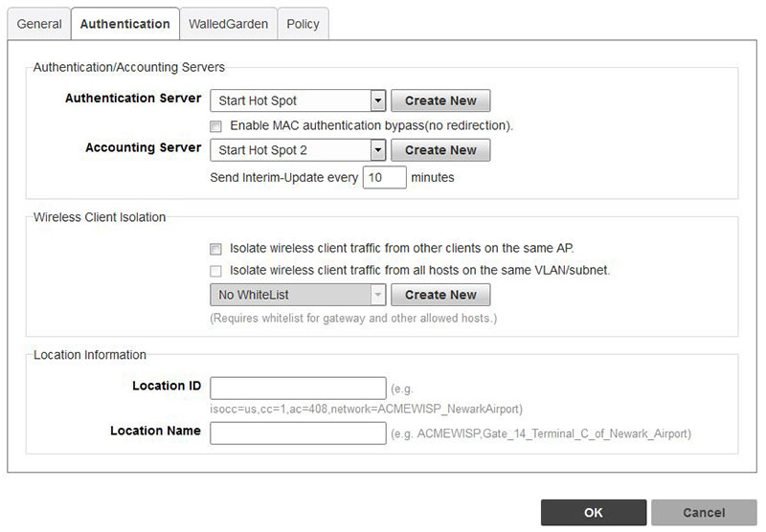
Task: Cancel the dialog
Action: tap(704, 513)
